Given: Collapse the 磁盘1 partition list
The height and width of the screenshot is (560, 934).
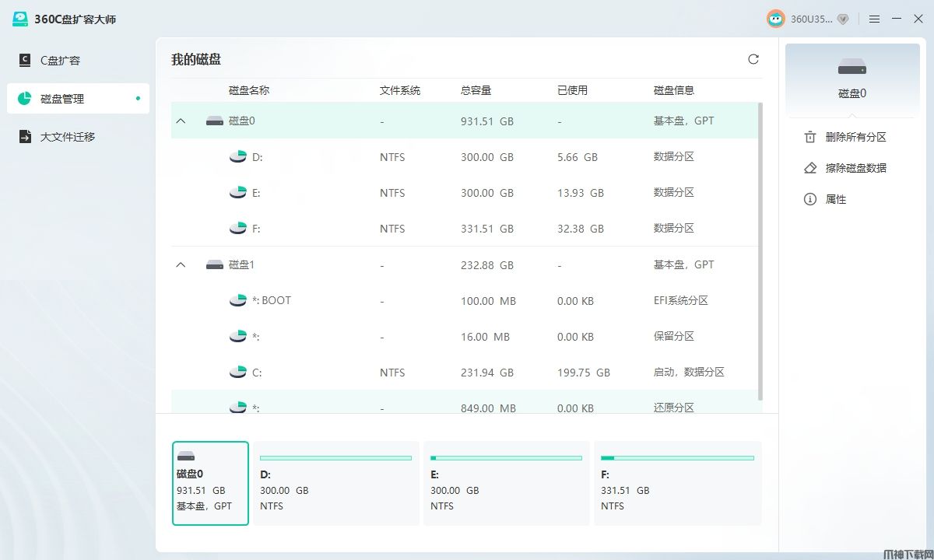Looking at the screenshot, I should [181, 265].
